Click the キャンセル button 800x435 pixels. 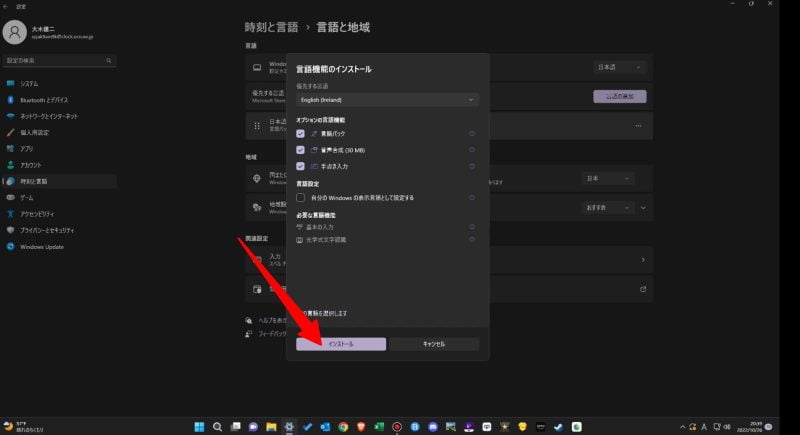coord(433,344)
